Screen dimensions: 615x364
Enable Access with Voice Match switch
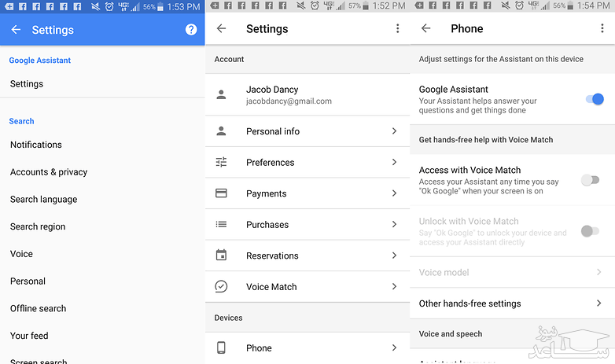(590, 180)
